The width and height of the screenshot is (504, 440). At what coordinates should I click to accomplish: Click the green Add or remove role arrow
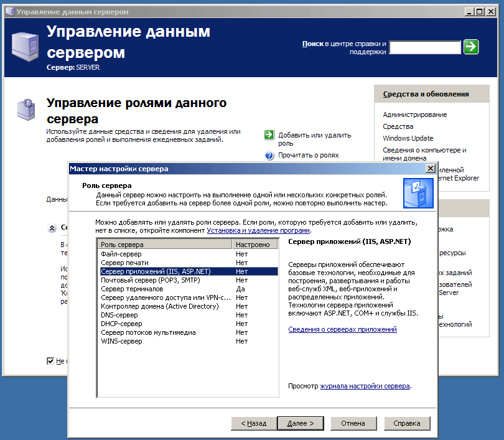pos(269,135)
